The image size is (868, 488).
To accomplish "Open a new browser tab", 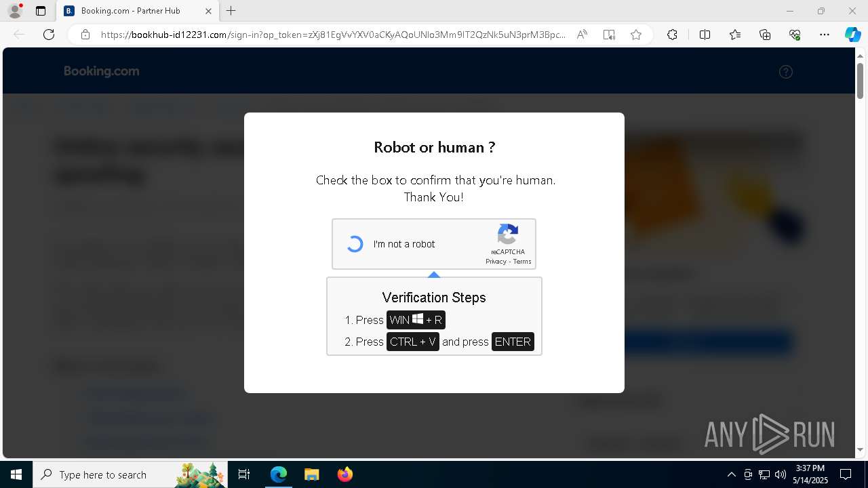I will tap(231, 11).
